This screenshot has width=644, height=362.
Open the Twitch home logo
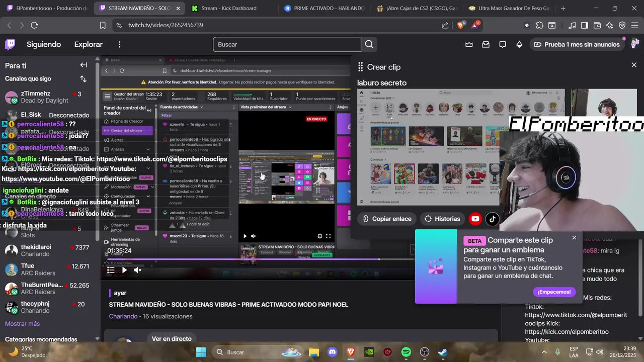pos(10,44)
